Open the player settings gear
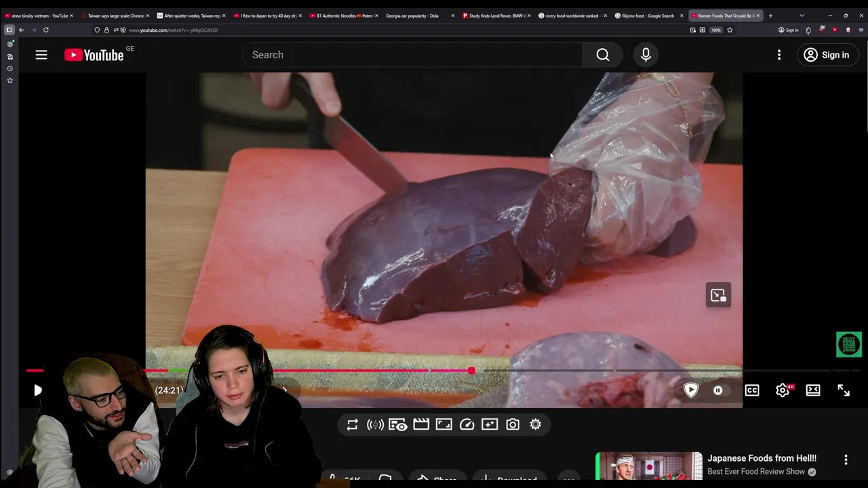The height and width of the screenshot is (488, 868). point(783,390)
